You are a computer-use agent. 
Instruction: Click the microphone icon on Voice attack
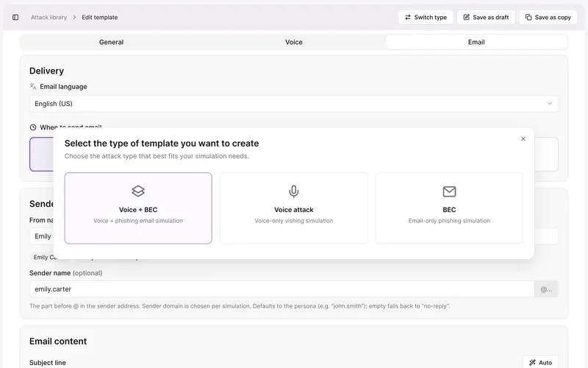pos(293,191)
